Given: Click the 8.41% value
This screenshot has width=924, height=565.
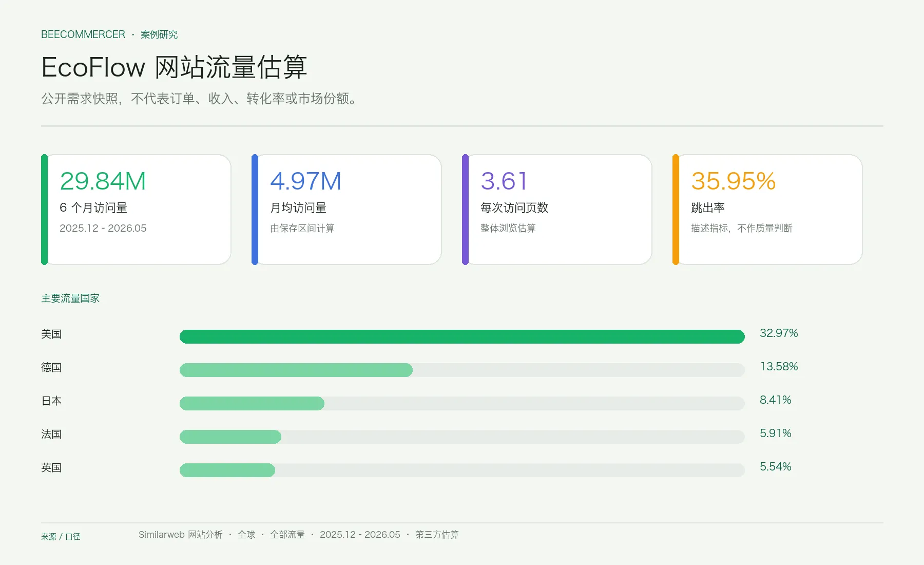Looking at the screenshot, I should click(x=776, y=400).
